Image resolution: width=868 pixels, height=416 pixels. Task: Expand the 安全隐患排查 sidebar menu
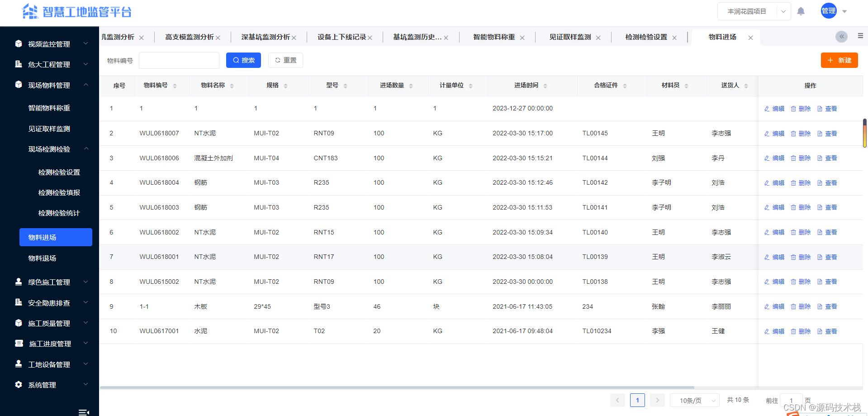(x=50, y=303)
